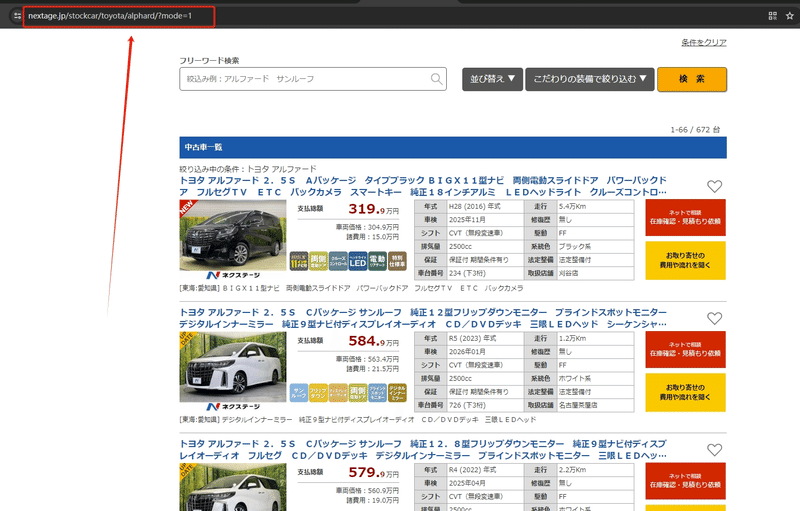
Task: Open the white Alphard thumbnail priced 579.9万円
Action: coord(233,487)
